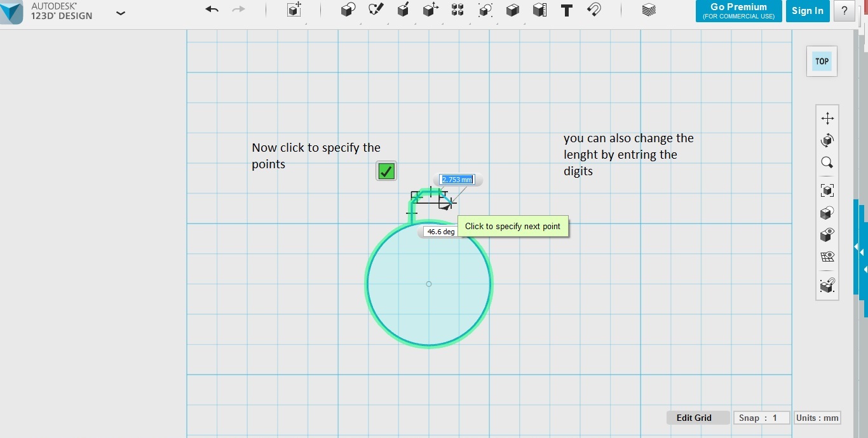
Task: Open the Units : mm dropdown
Action: click(x=817, y=418)
